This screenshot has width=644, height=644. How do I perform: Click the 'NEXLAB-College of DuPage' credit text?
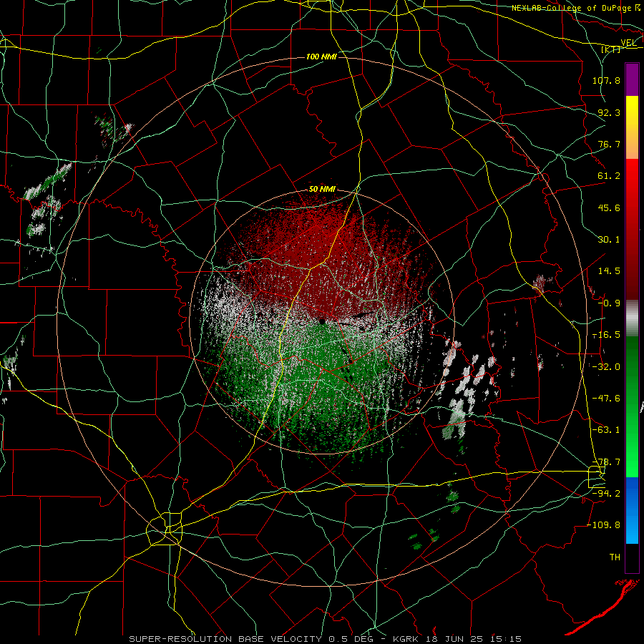click(x=571, y=8)
